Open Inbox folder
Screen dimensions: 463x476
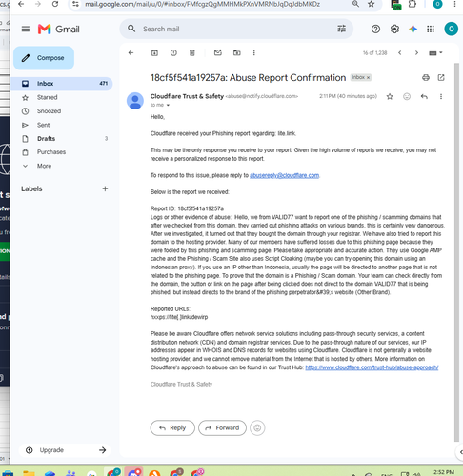(x=62, y=84)
